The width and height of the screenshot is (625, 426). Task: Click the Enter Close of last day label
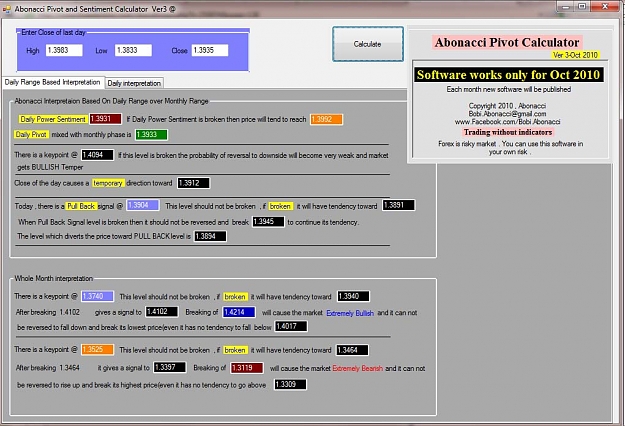pos(53,32)
